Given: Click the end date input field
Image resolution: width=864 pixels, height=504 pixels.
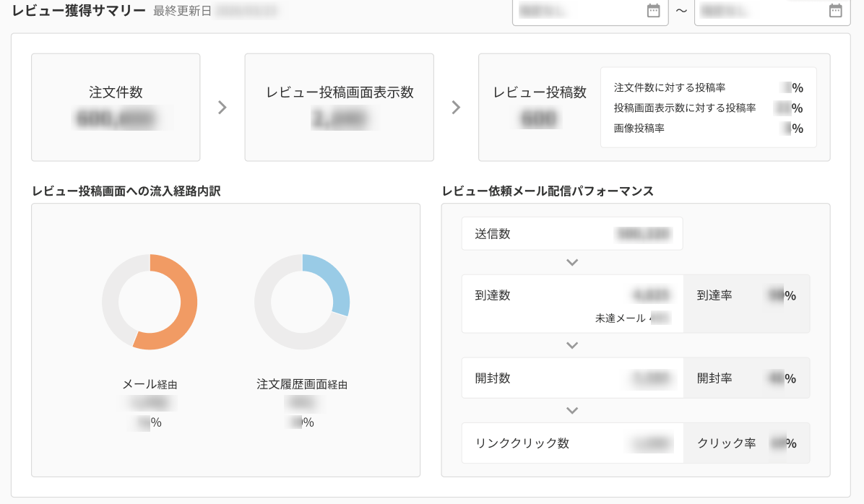Looking at the screenshot, I should (772, 12).
